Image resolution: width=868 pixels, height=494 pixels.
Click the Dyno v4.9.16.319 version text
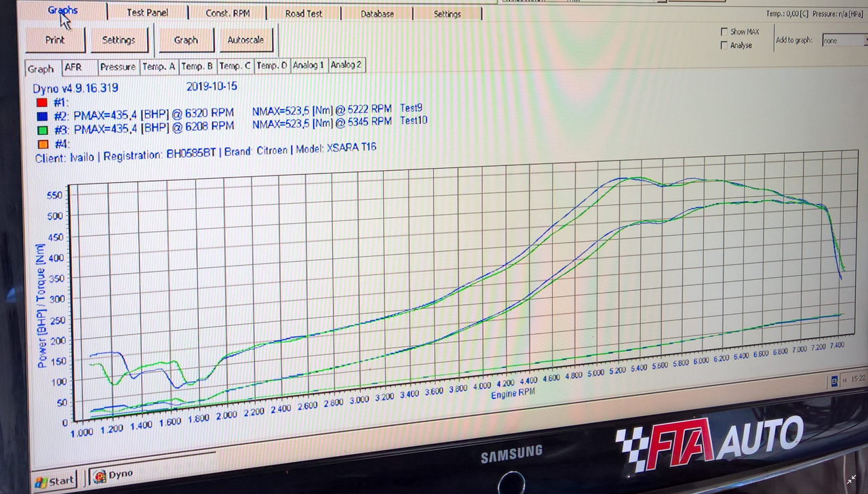tap(75, 88)
